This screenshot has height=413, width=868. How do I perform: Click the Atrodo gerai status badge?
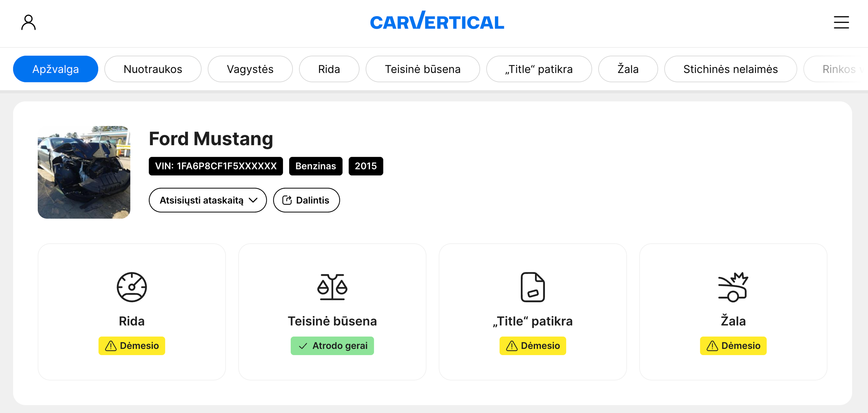(332, 346)
